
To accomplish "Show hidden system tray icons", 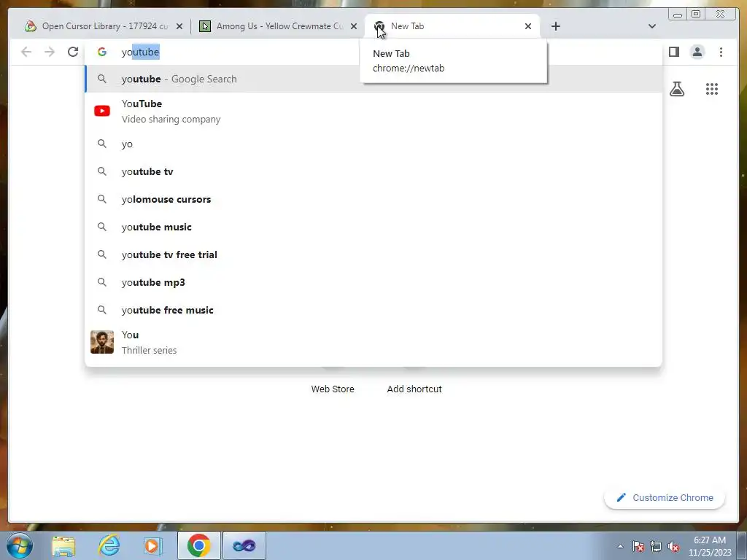I will coord(620,546).
